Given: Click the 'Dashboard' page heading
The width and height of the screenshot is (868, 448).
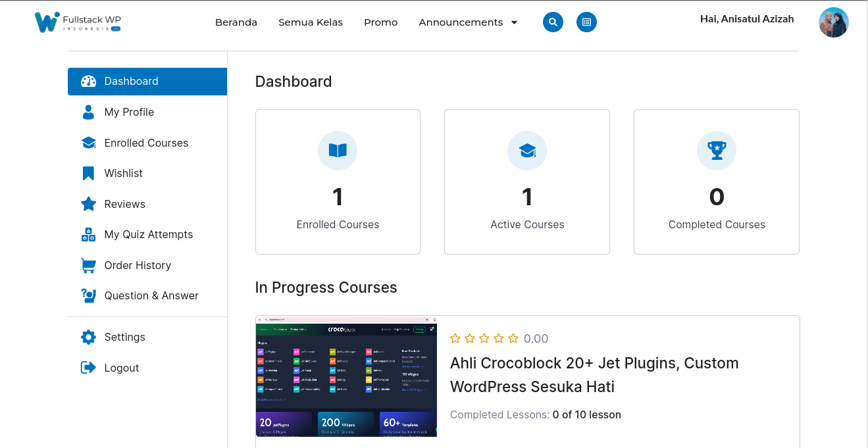Looking at the screenshot, I should coord(294,82).
